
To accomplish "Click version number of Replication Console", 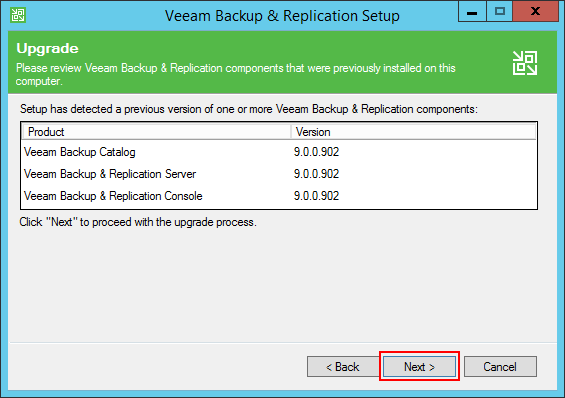I will click(316, 196).
